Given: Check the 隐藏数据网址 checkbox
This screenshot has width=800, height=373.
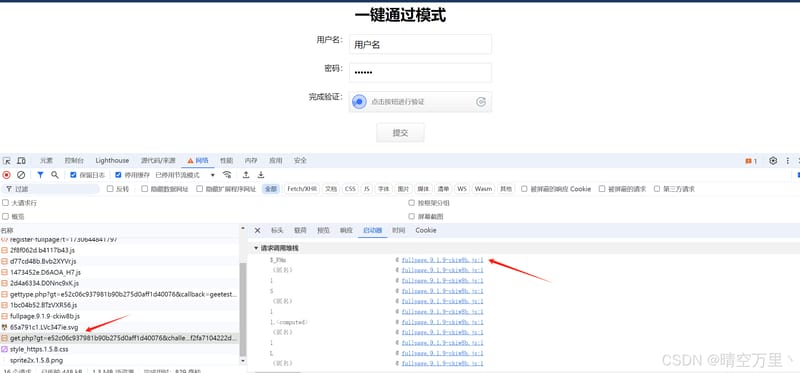Looking at the screenshot, I should click(x=144, y=189).
